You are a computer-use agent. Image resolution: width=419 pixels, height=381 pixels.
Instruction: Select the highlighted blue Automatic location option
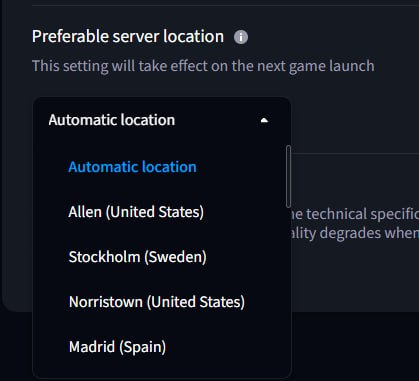point(132,167)
